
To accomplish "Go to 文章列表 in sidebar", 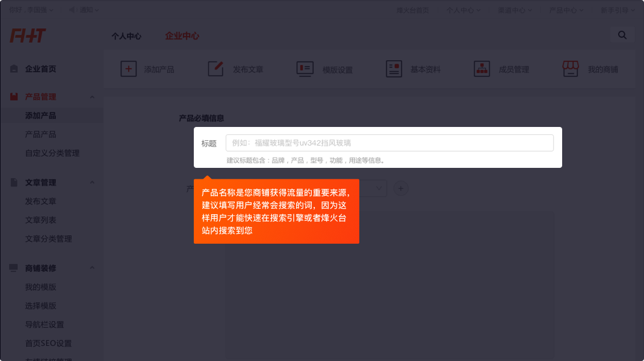I will pyautogui.click(x=40, y=220).
